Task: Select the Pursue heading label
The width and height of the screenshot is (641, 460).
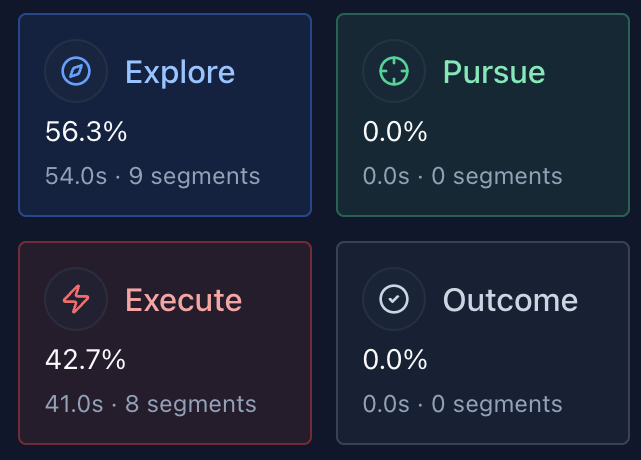Action: [494, 72]
